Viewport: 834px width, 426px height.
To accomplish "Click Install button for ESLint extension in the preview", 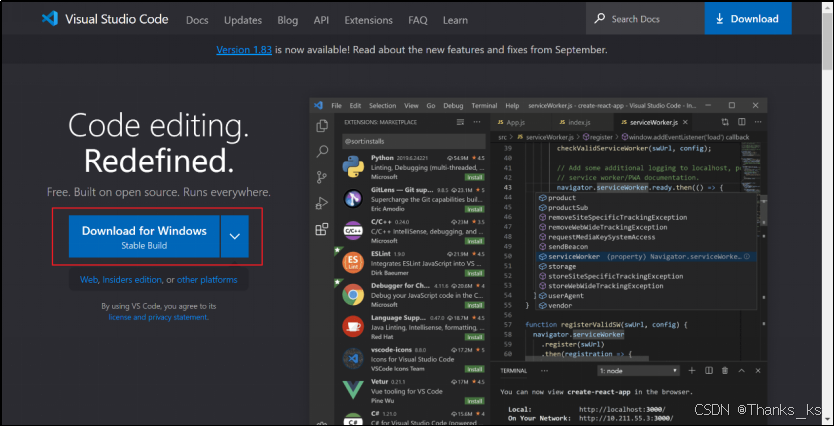I will coord(473,273).
